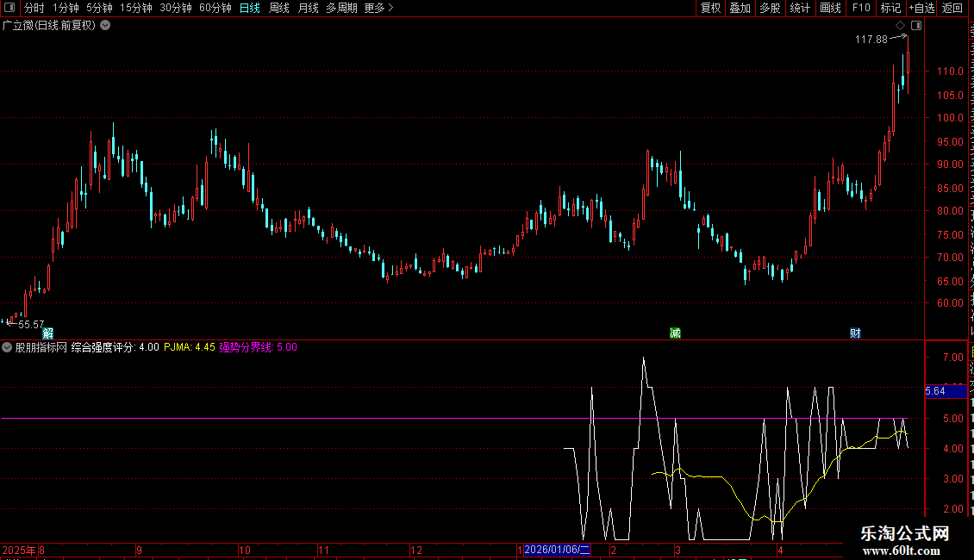Click the 返回 back button
Viewport: 974px width, 560px height.
[x=952, y=8]
